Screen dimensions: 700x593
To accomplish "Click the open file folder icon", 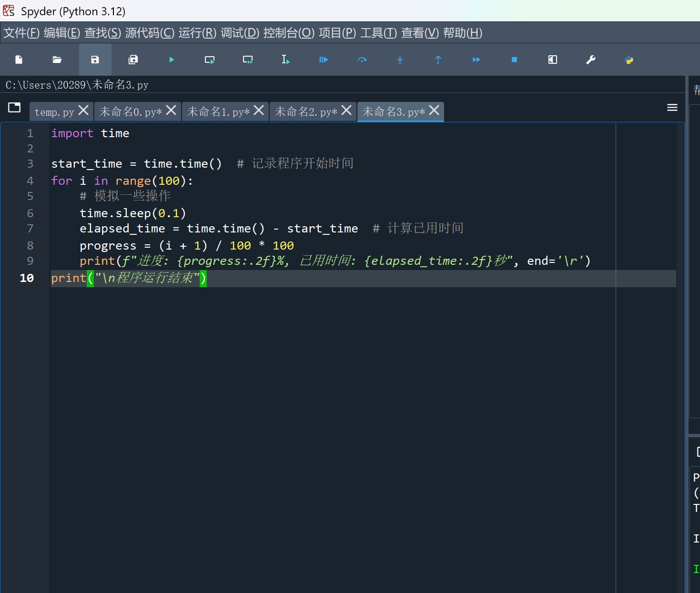I will [x=57, y=60].
